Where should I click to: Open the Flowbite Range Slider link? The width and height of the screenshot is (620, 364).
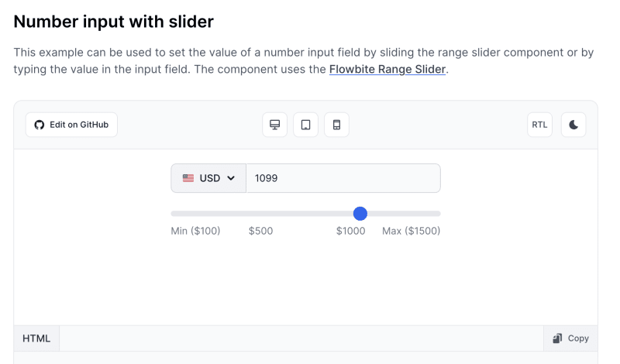point(387,69)
